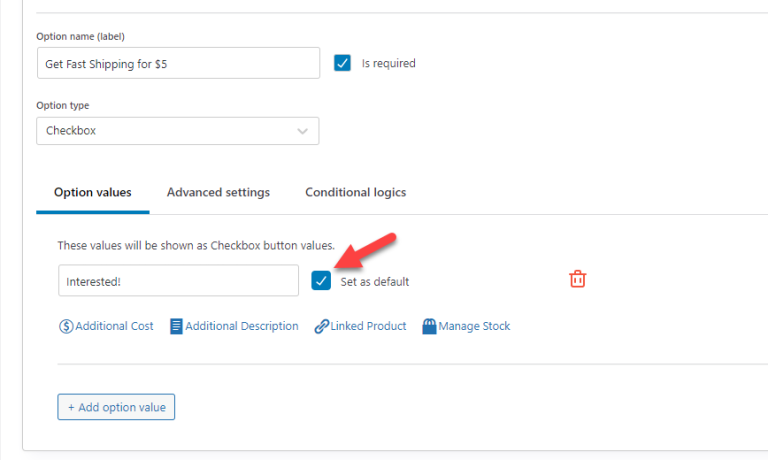This screenshot has width=768, height=460.
Task: Click the Is required label text
Action: [388, 63]
